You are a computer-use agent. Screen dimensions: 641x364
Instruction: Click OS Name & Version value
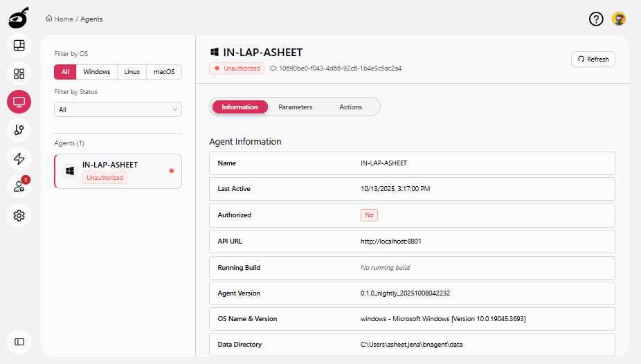443,318
